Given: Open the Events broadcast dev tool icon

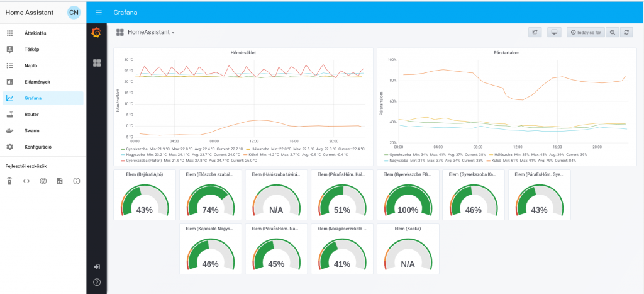Looking at the screenshot, I should tap(43, 181).
